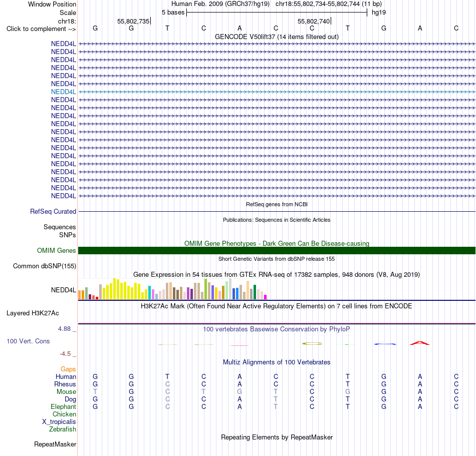The width and height of the screenshot is (476, 456).
Task: Click the red A glyph in PhyloP track
Action: click(420, 343)
